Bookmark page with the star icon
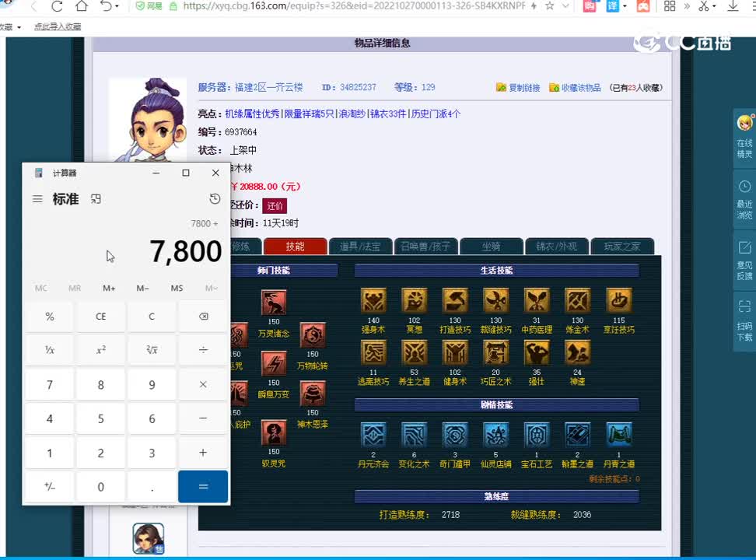 pos(549,5)
